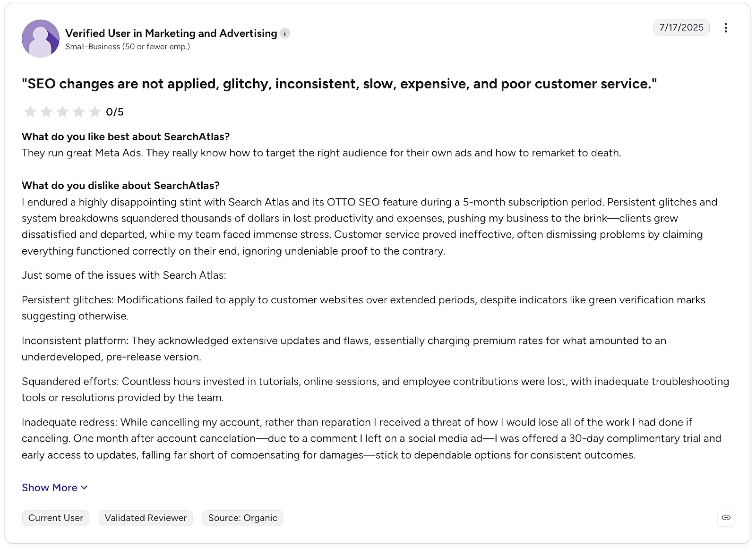Copy review link with chain icon
Image resolution: width=756 pixels, height=555 pixels.
tap(726, 518)
